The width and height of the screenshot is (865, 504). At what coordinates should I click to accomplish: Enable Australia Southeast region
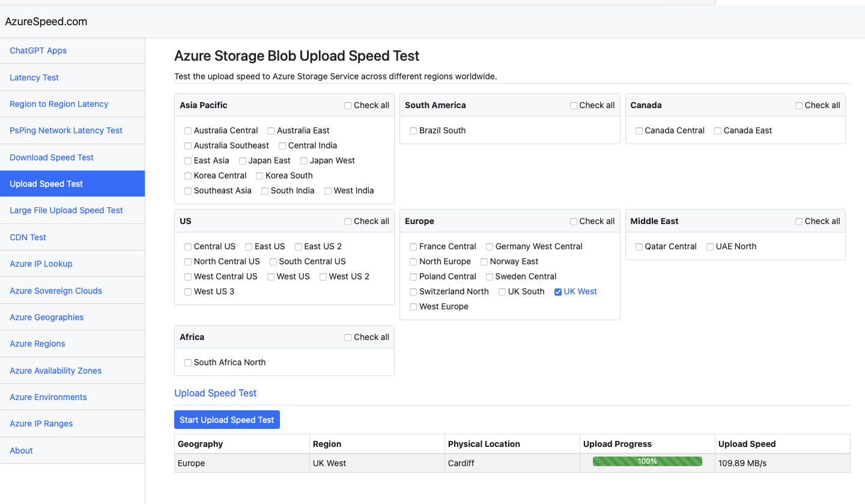click(x=188, y=146)
